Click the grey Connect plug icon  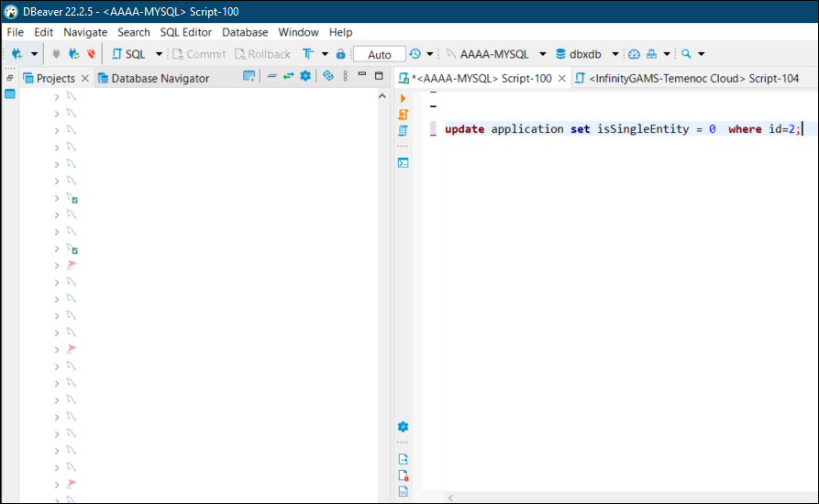click(57, 54)
